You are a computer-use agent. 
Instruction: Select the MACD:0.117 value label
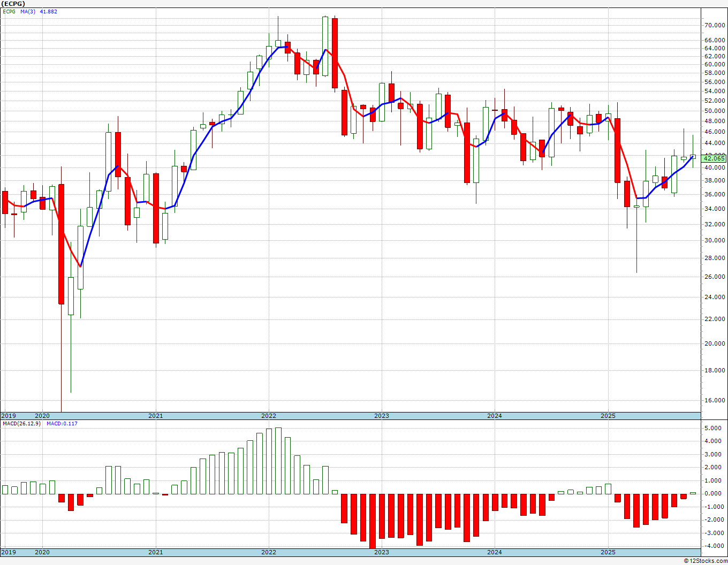pyautogui.click(x=62, y=424)
